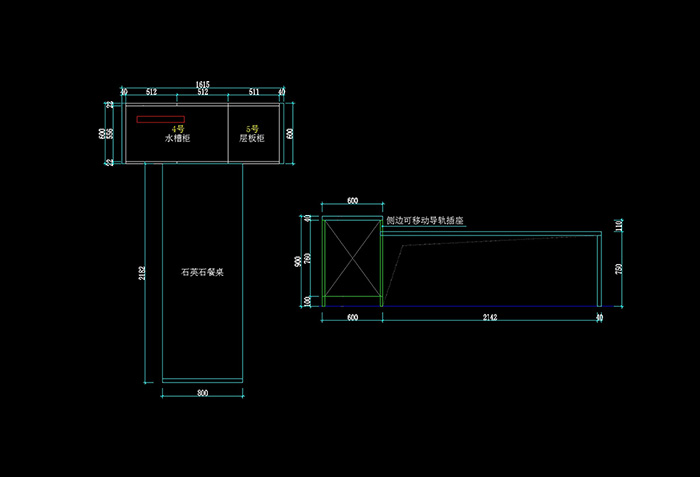Select the 800 table width dimension
Viewport: 700px width, 477px height.
(x=202, y=394)
